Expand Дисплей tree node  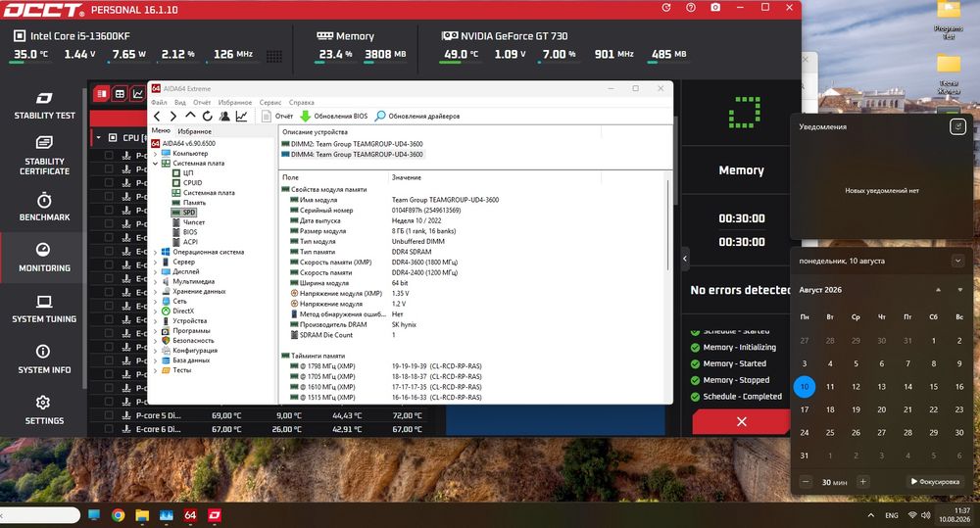pos(156,271)
